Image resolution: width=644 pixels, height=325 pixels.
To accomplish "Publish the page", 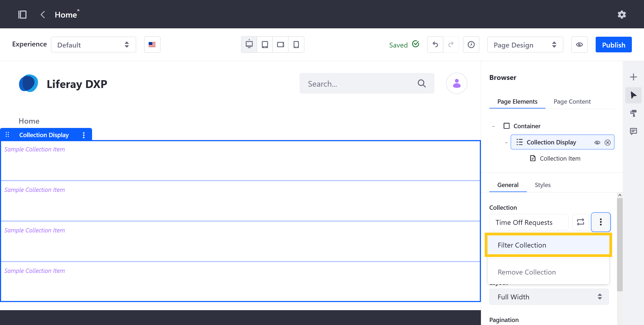I will click(x=613, y=45).
